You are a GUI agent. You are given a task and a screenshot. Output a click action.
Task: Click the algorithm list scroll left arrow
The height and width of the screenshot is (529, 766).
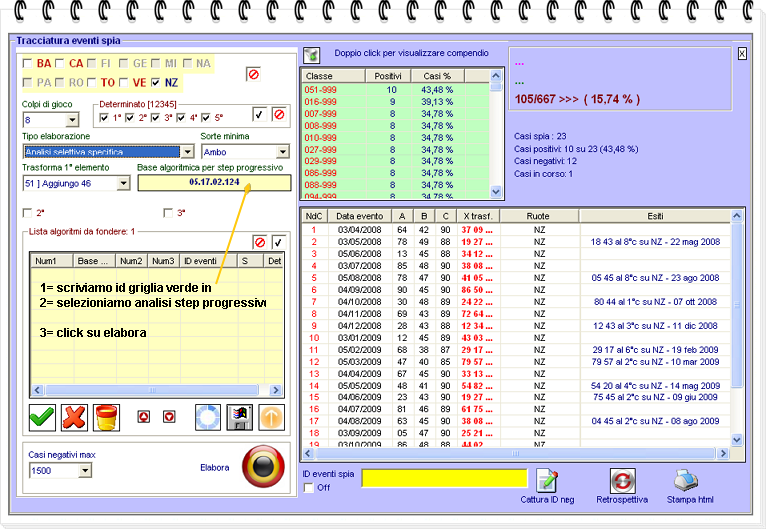coord(37,390)
